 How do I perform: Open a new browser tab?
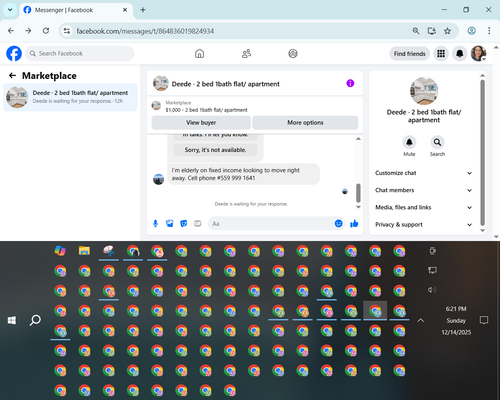click(143, 10)
